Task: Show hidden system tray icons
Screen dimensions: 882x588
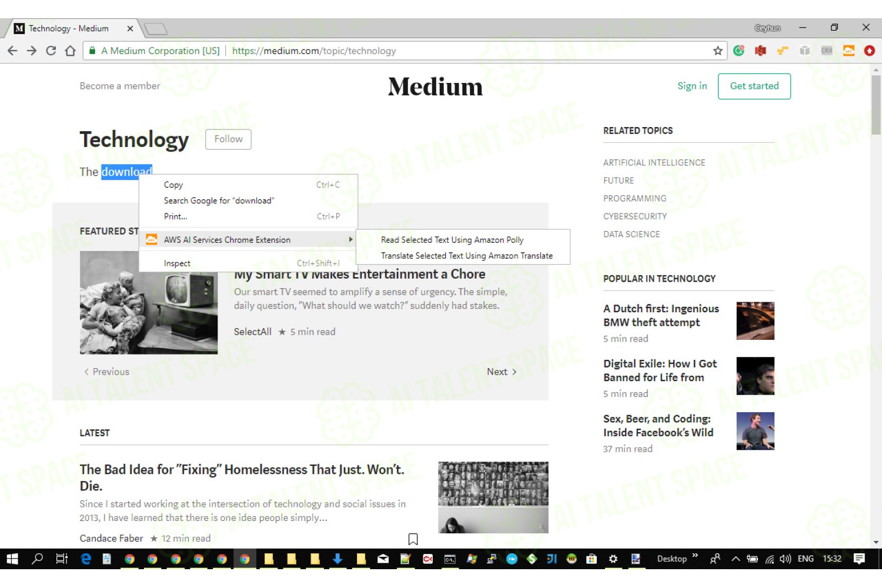Action: pyautogui.click(x=736, y=559)
